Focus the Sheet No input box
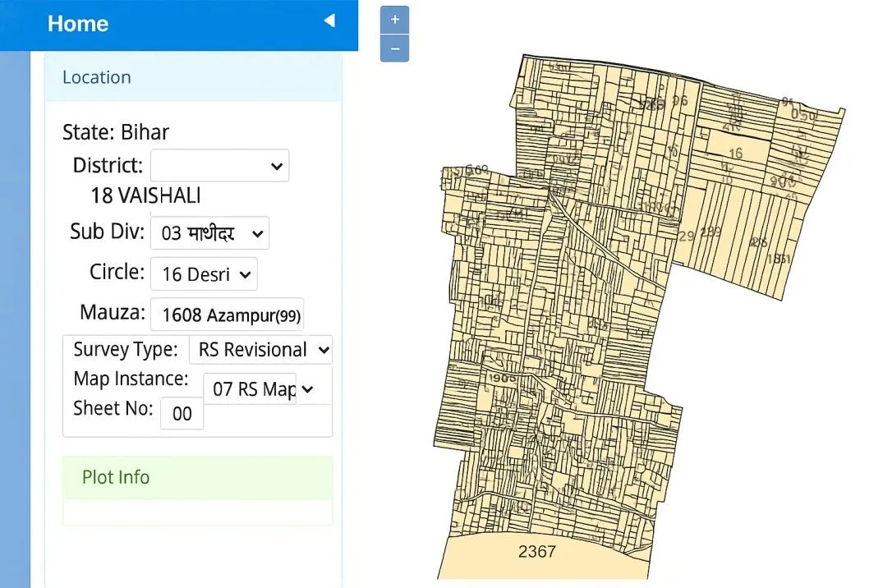This screenshot has width=883, height=588. click(x=182, y=414)
